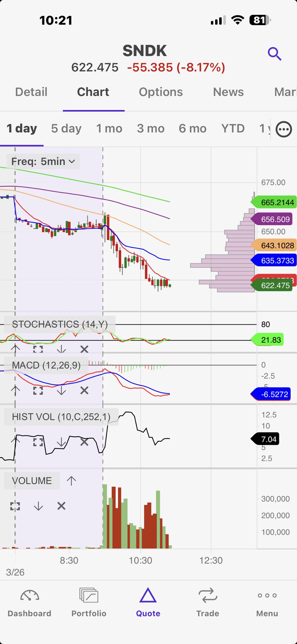Select the 1 day time range
Image resolution: width=297 pixels, height=644 pixels.
click(x=22, y=128)
